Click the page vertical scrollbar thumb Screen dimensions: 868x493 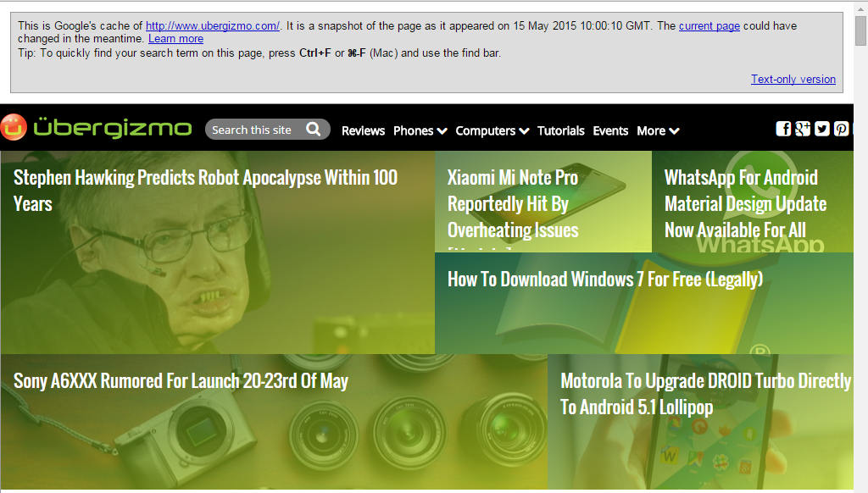click(860, 30)
